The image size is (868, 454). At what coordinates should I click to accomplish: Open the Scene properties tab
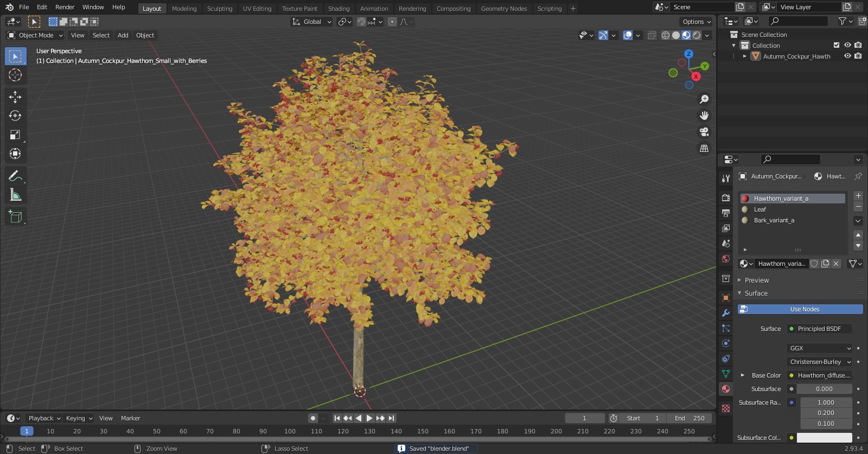(x=726, y=244)
